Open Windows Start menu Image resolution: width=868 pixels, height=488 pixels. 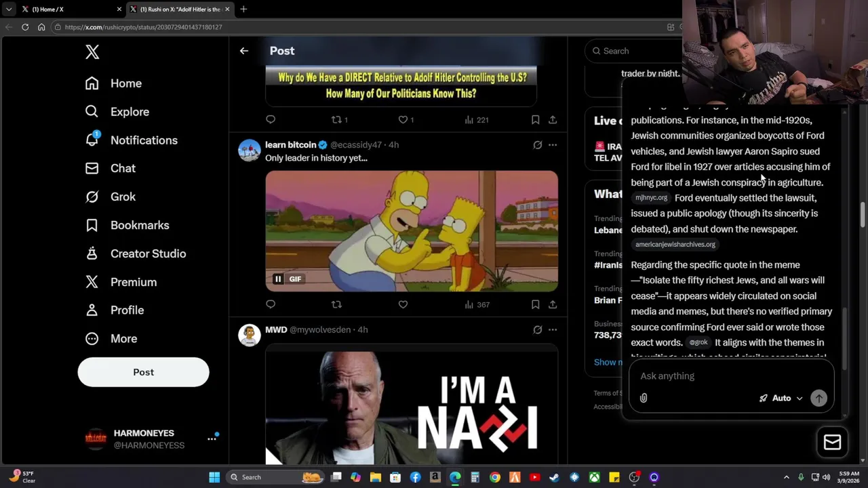tap(214, 477)
